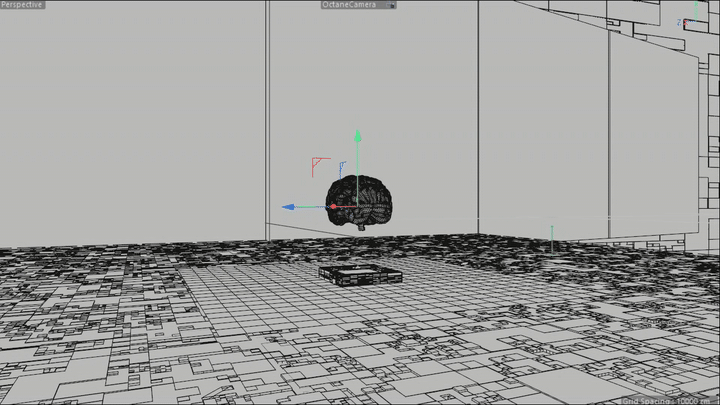Click the small green axis marker at right
The image size is (720, 405).
(552, 239)
